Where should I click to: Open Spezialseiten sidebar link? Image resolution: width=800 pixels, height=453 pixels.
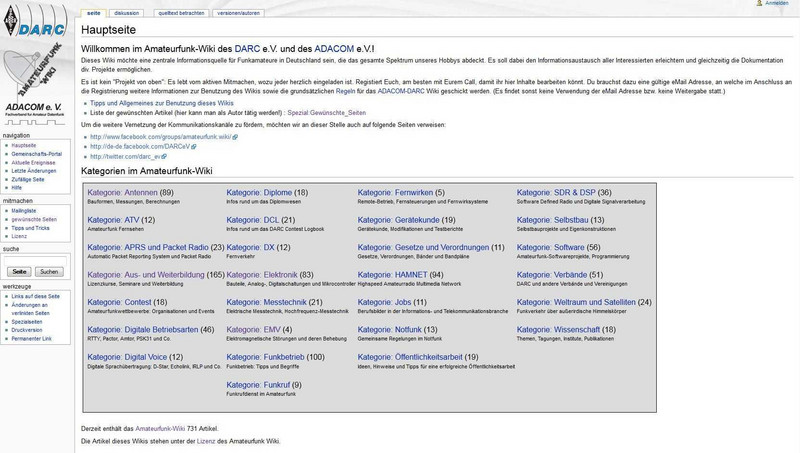[27, 322]
